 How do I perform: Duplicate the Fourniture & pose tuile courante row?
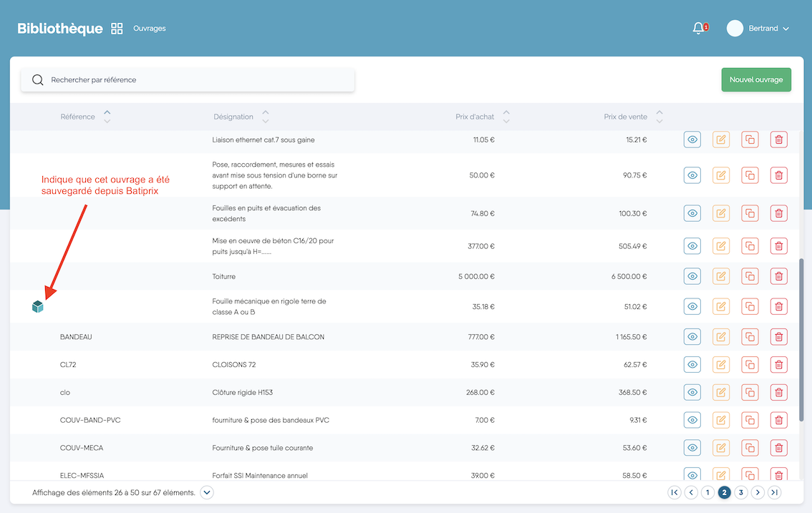click(750, 448)
